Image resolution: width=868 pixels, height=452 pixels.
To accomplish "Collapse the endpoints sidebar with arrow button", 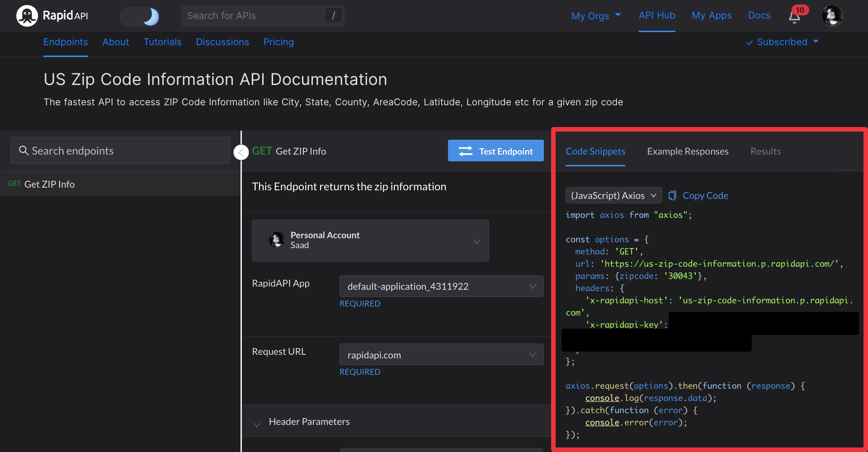I will (241, 152).
